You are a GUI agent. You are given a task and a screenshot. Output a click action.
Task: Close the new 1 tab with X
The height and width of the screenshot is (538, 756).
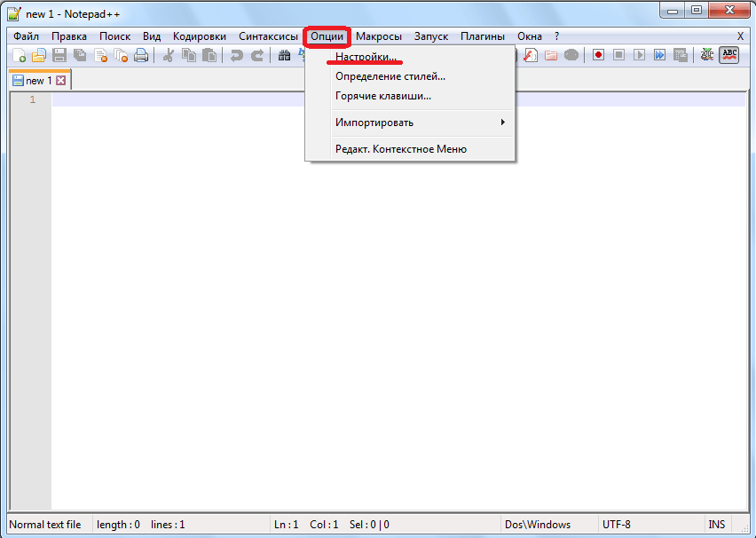click(61, 81)
